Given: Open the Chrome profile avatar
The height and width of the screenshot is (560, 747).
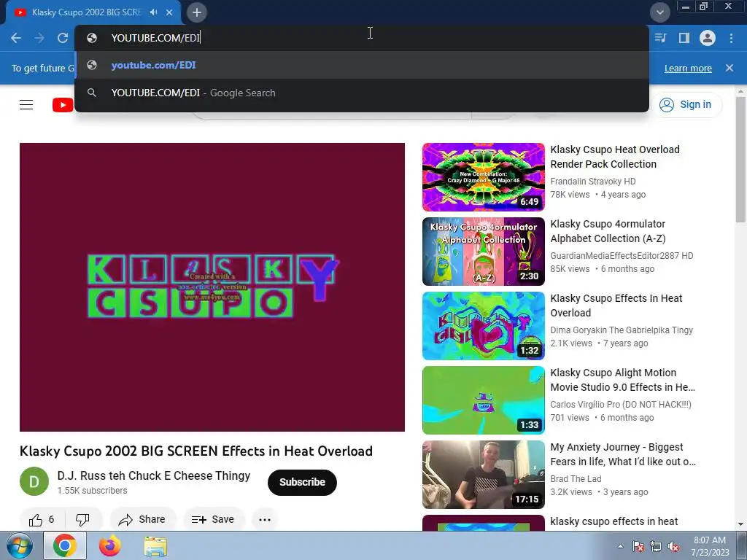Looking at the screenshot, I should (708, 38).
